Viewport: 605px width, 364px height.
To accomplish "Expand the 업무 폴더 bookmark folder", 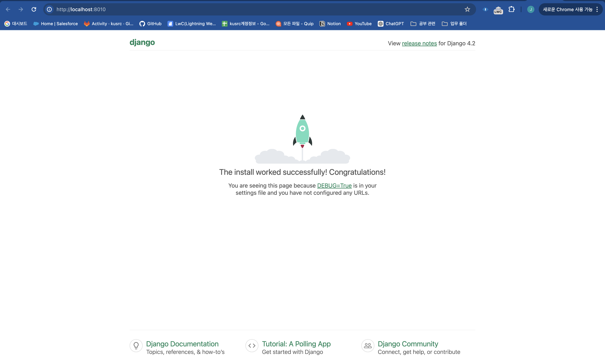I will point(454,24).
